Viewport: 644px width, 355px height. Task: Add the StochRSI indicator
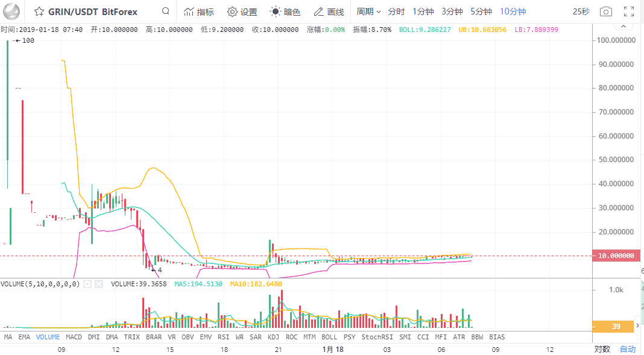tap(377, 337)
